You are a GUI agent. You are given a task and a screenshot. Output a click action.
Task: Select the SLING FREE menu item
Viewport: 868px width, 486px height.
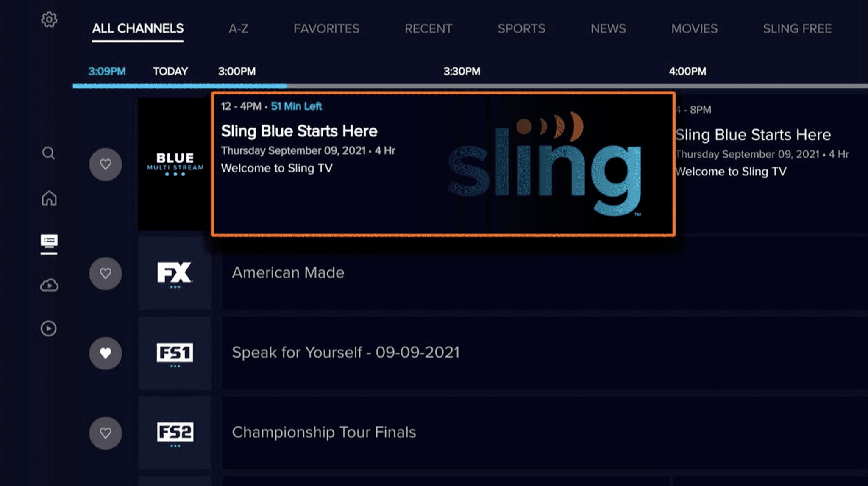coord(797,28)
